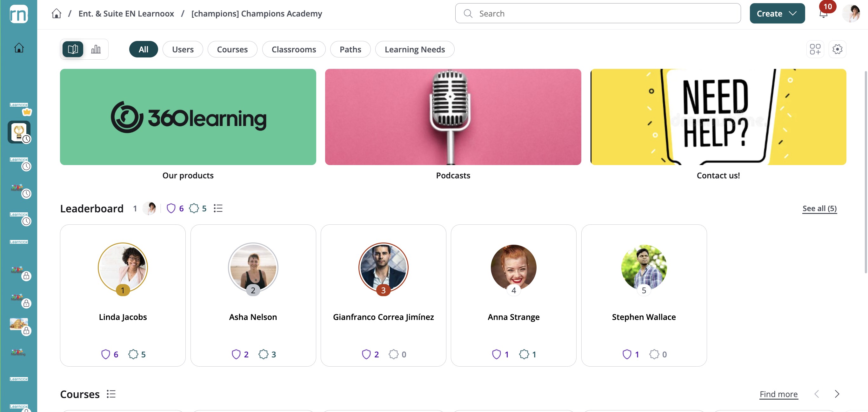Click the name Stephen Wallace

(x=644, y=317)
